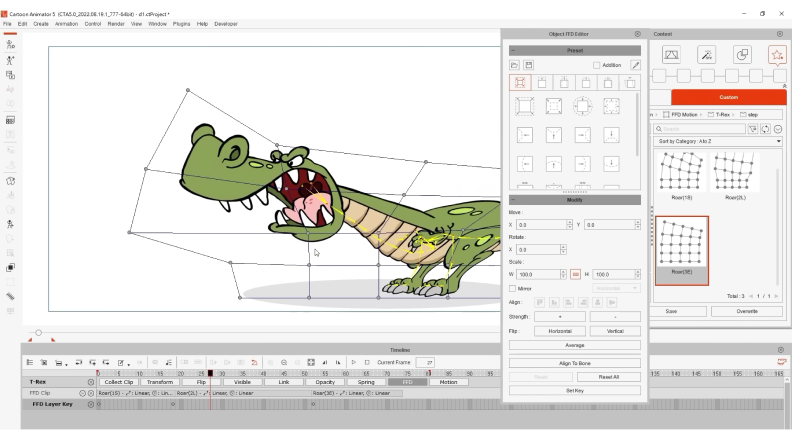Click the save preset disk icon
Screen dimensions: 792x430
pyautogui.click(x=529, y=65)
